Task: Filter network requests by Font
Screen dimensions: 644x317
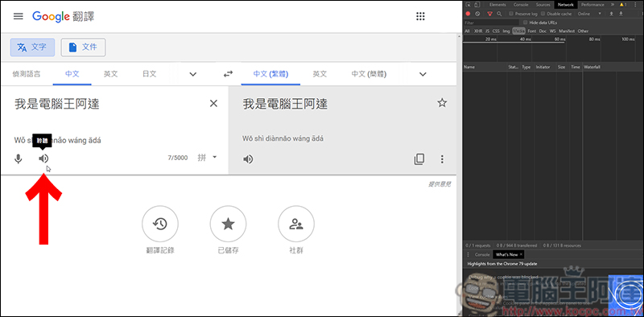Action: tap(532, 31)
